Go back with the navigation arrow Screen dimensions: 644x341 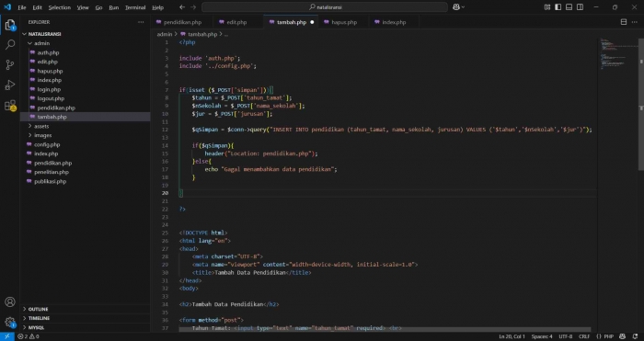coord(182,7)
